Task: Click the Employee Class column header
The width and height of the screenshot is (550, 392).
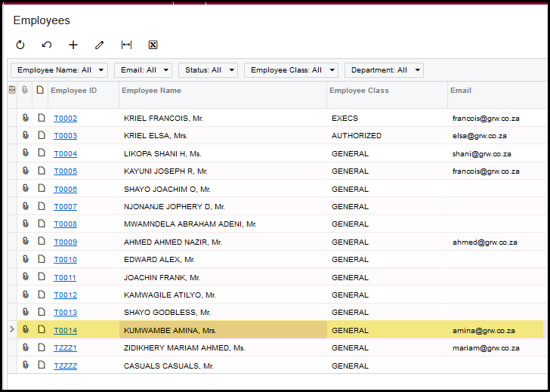Action: point(359,91)
